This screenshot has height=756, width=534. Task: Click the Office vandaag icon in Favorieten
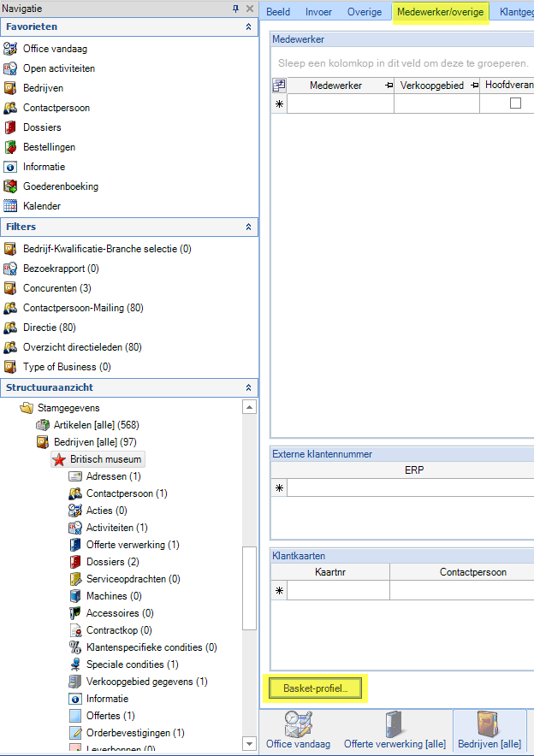coord(10,49)
